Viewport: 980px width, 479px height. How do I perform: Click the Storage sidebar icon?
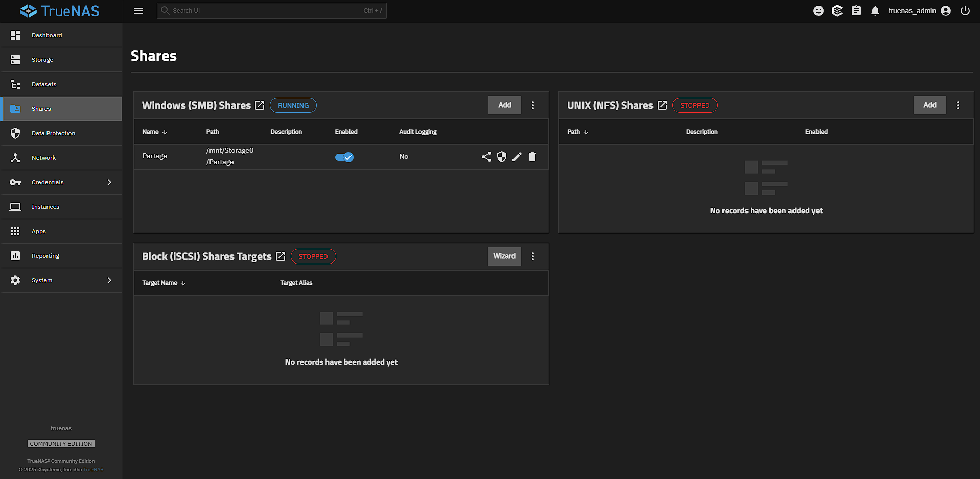click(x=15, y=60)
